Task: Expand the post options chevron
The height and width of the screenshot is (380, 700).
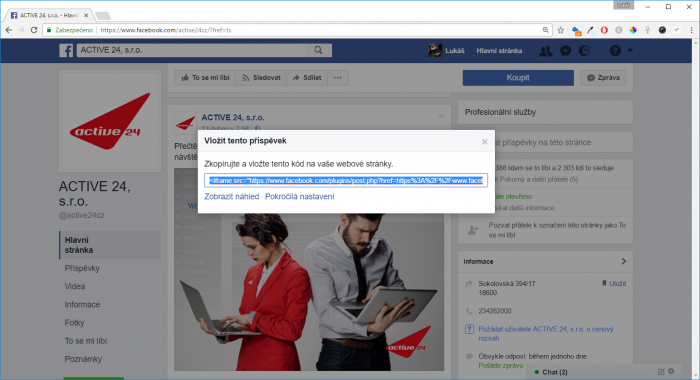Action: 441,117
